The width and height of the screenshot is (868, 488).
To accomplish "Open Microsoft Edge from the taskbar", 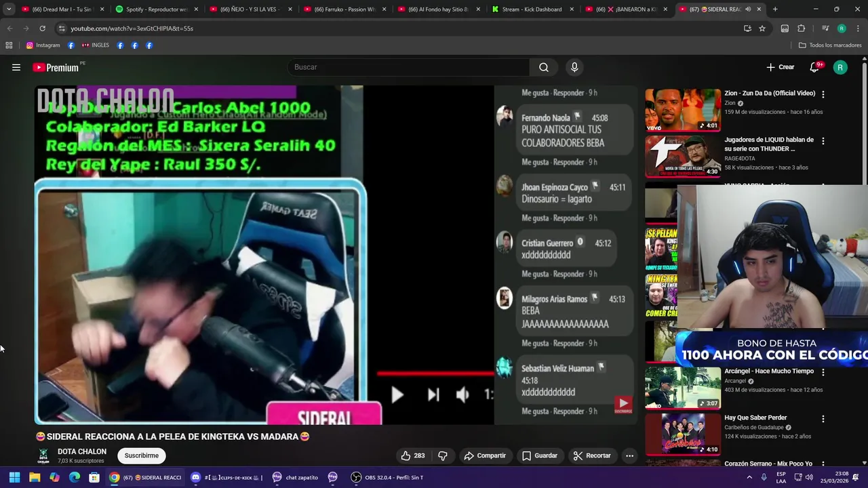I will coord(75,477).
